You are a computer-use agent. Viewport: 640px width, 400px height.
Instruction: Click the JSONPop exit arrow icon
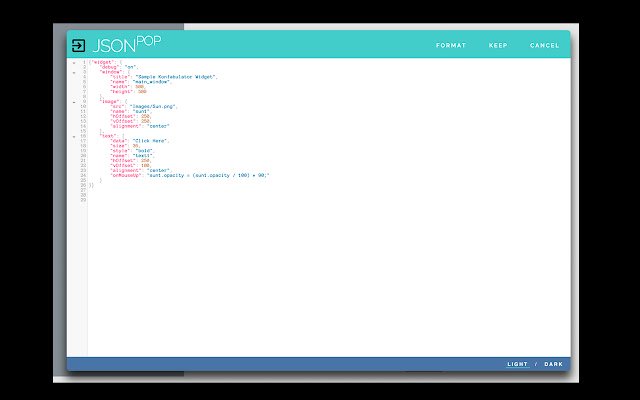[78, 45]
